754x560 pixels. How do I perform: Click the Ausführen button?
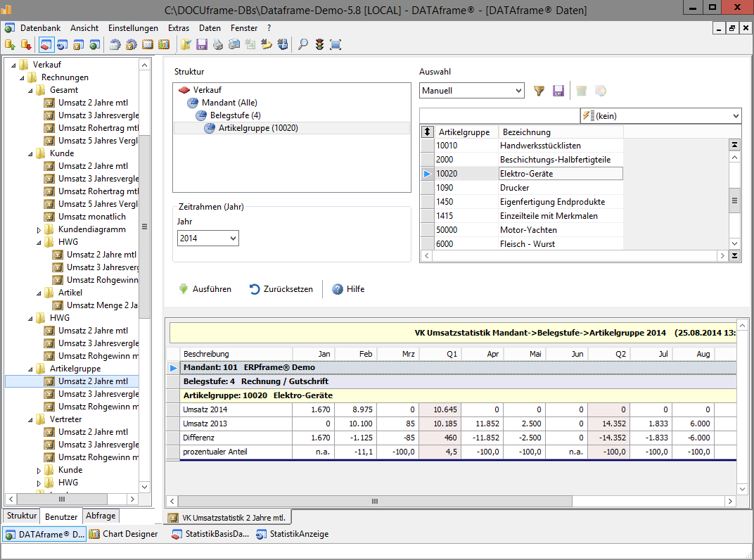pos(205,289)
